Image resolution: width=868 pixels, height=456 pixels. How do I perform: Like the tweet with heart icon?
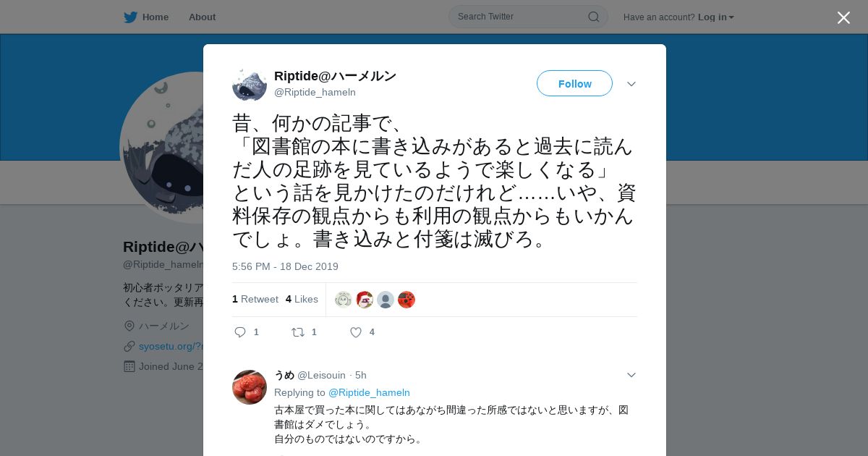[x=356, y=332]
